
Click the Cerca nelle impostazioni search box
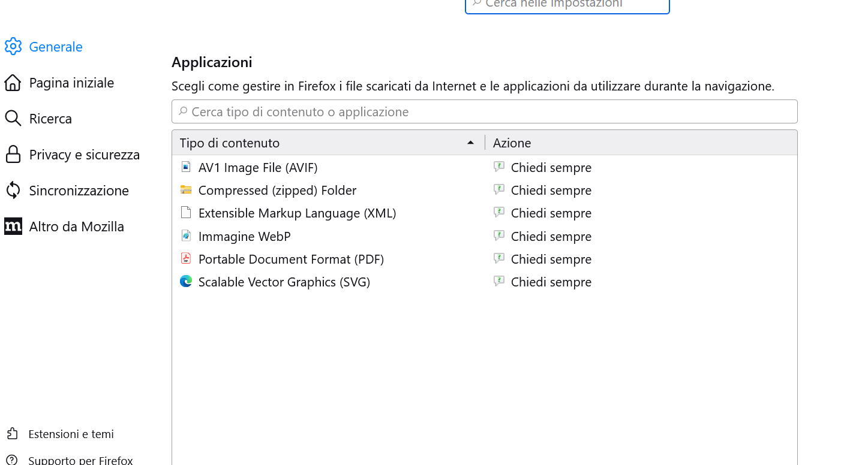point(567,5)
